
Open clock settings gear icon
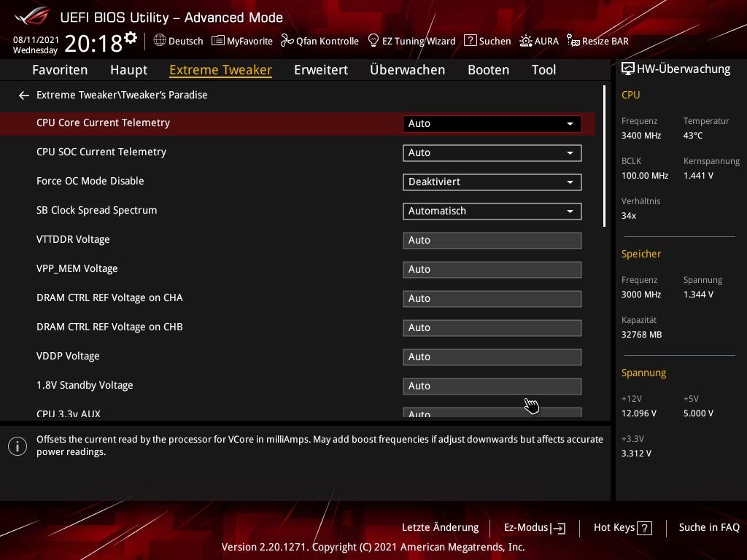pyautogui.click(x=131, y=38)
